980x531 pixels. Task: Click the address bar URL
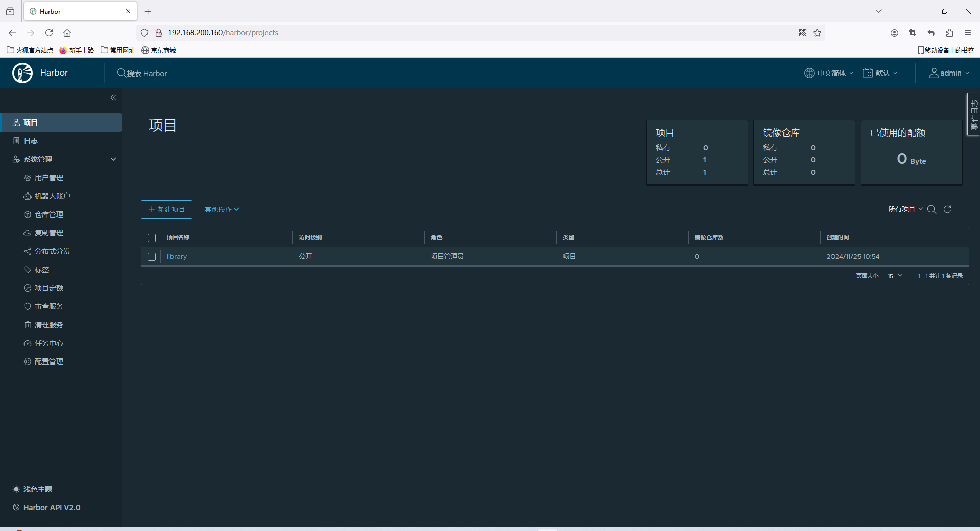click(x=223, y=33)
